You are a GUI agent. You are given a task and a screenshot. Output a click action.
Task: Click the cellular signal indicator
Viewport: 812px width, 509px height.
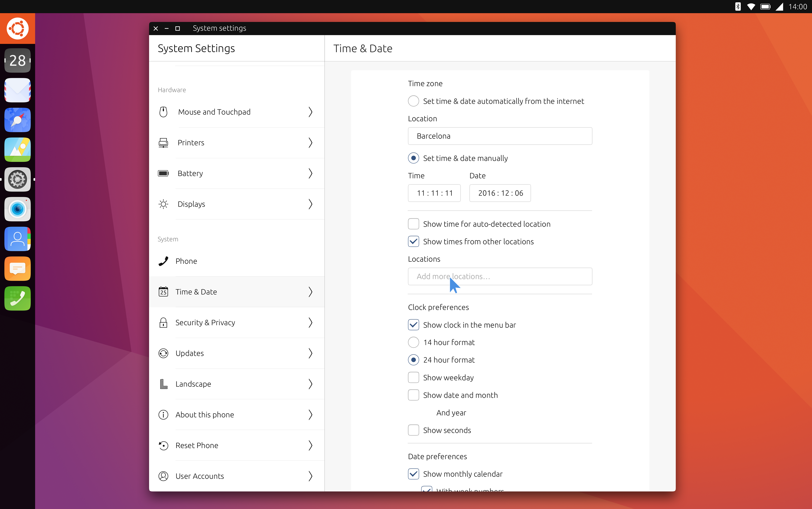tap(779, 7)
